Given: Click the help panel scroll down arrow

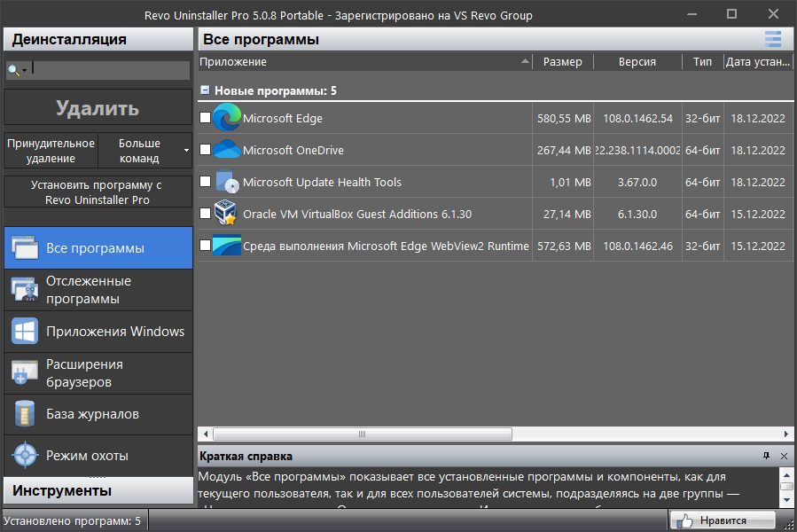Looking at the screenshot, I should click(x=786, y=499).
